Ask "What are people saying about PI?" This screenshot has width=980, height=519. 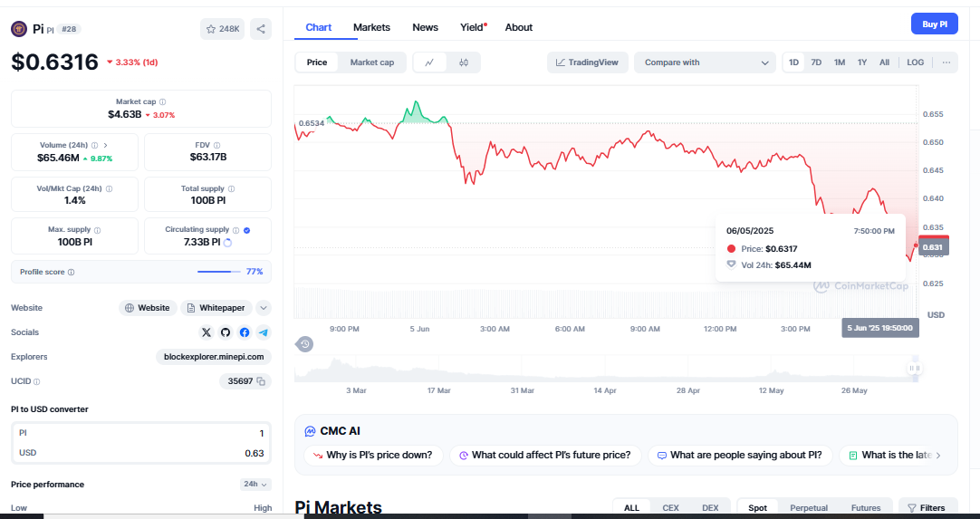click(740, 456)
